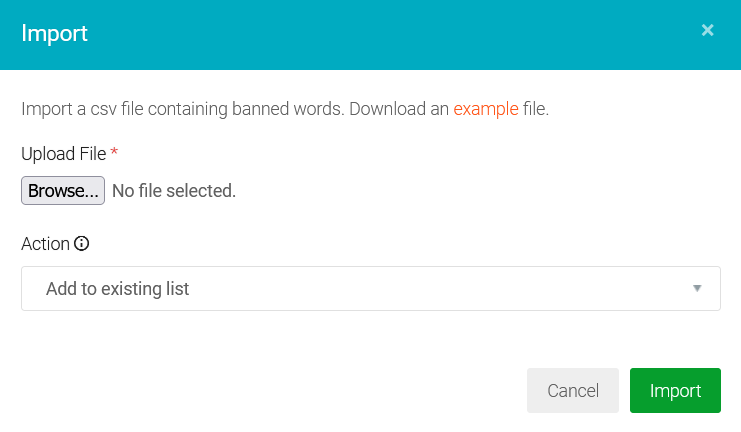Screen dimensions: 741x432
Task: Click the word 'file.' after the example link
Action: click(x=536, y=109)
